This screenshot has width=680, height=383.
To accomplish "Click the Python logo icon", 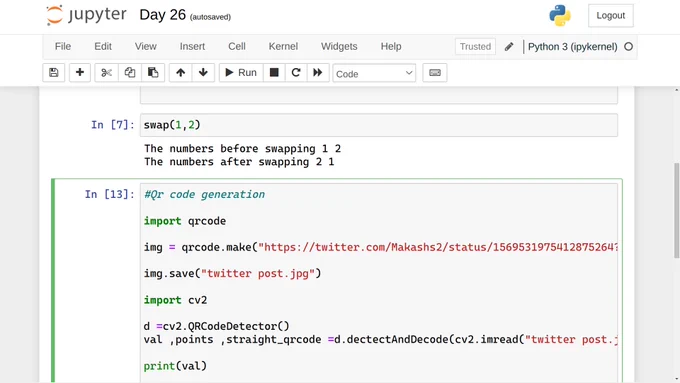I will point(559,16).
